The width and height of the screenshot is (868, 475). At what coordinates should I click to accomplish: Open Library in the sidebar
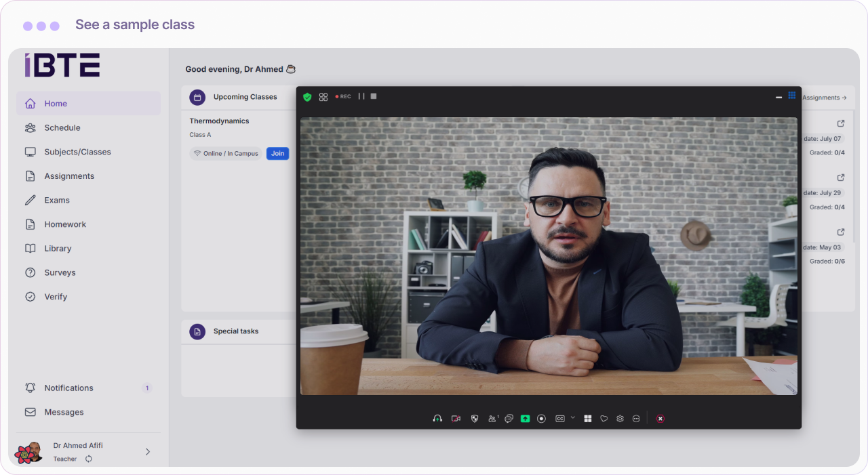(88, 249)
